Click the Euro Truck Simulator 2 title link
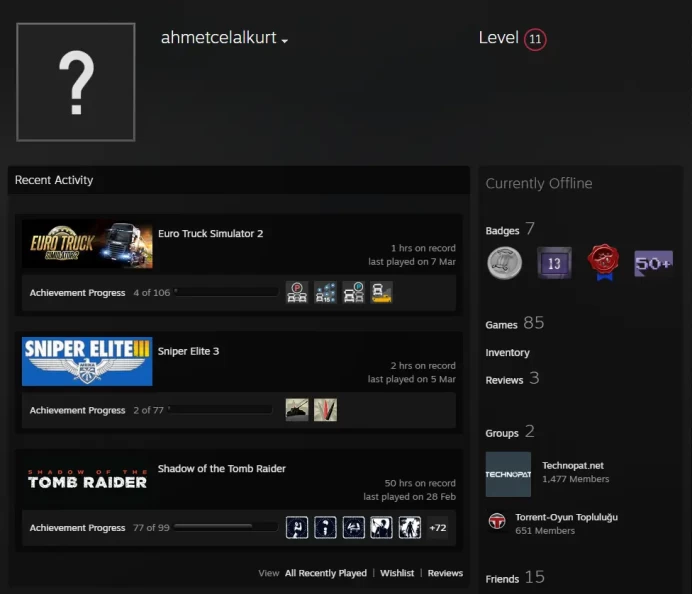 211,233
